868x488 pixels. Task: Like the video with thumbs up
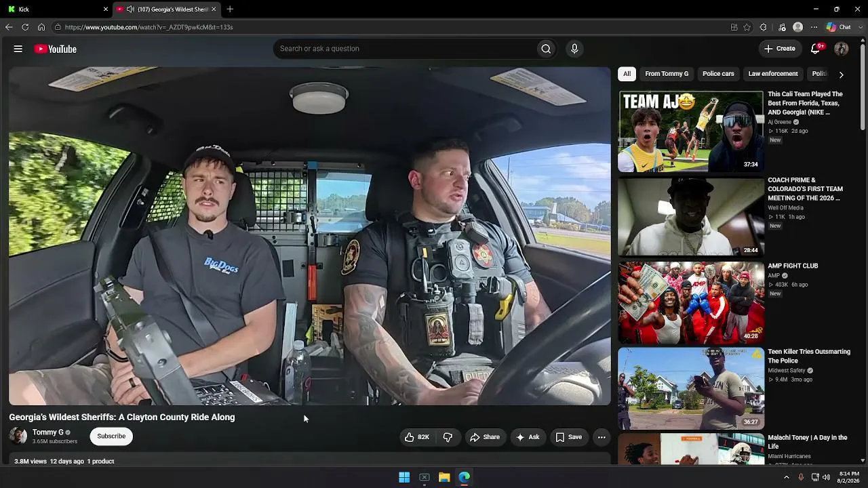(x=417, y=437)
